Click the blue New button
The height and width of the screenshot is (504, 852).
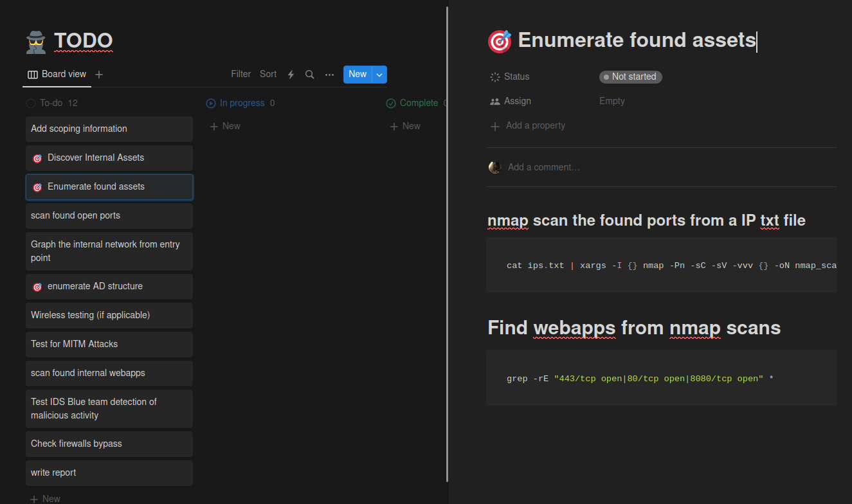(x=358, y=75)
